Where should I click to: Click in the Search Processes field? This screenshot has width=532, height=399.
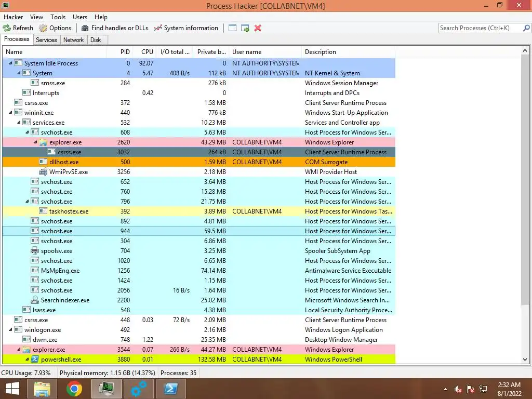pyautogui.click(x=481, y=28)
